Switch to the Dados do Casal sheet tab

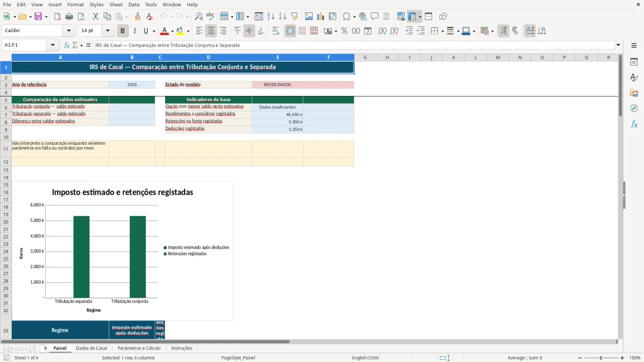(x=91, y=348)
